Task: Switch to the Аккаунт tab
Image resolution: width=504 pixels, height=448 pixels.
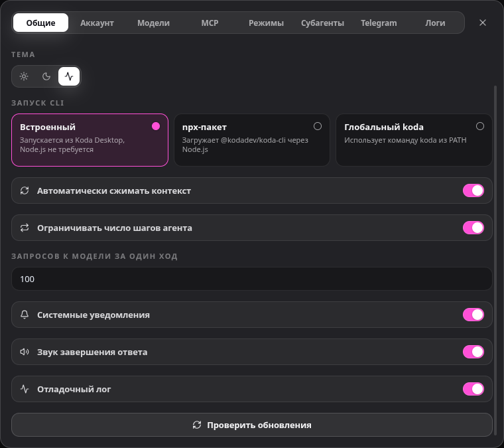Action: point(97,23)
